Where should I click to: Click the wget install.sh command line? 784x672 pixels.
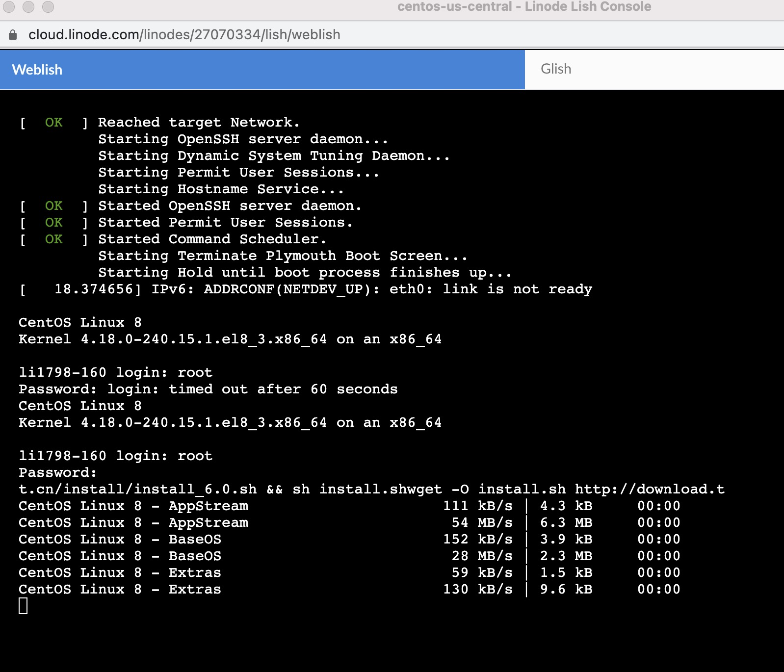point(371,490)
